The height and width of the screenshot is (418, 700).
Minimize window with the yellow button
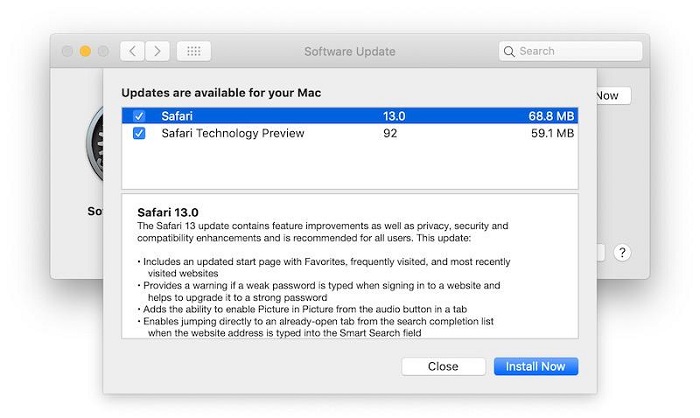pyautogui.click(x=85, y=51)
